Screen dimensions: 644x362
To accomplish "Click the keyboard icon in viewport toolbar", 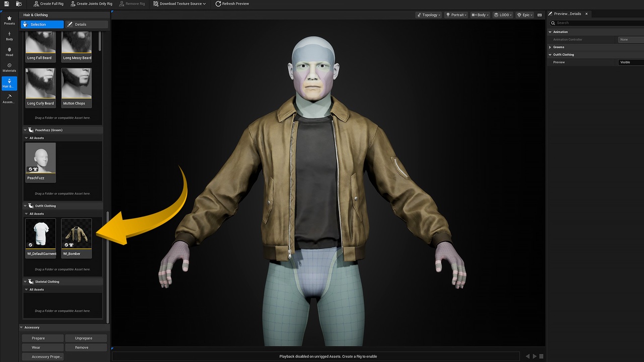I will [541, 15].
